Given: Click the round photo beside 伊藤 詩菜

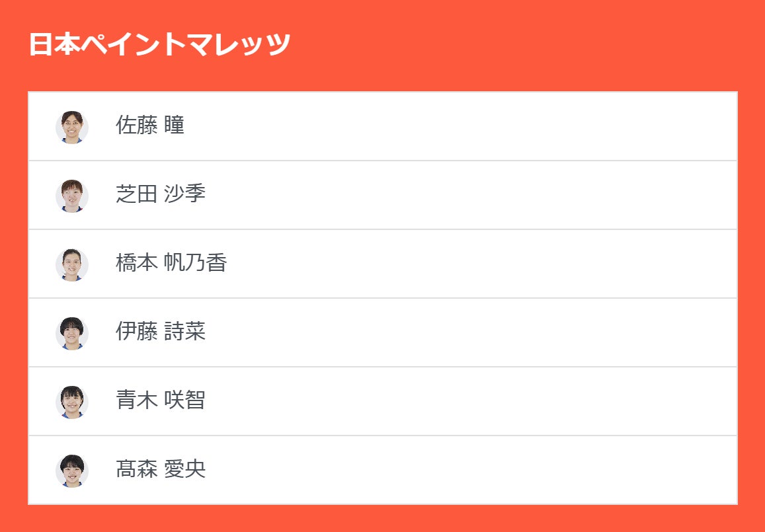Looking at the screenshot, I should (71, 333).
